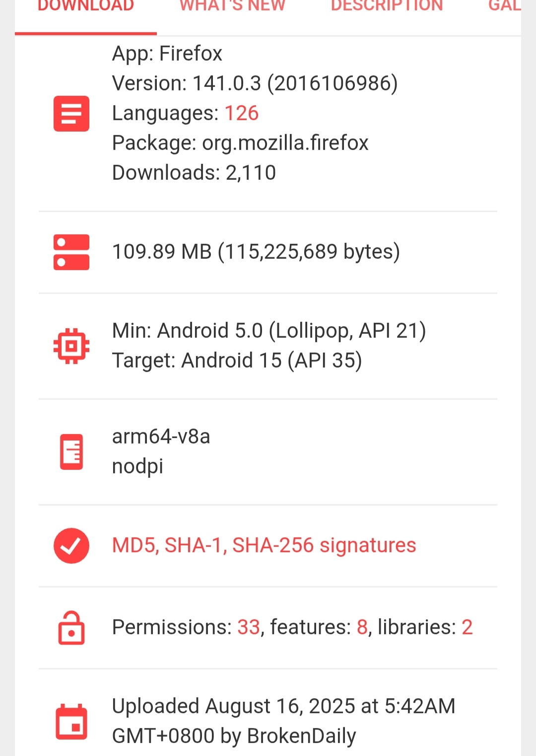Switch to the WHAT'S NEW tab
This screenshot has width=536, height=756.
pos(232,6)
